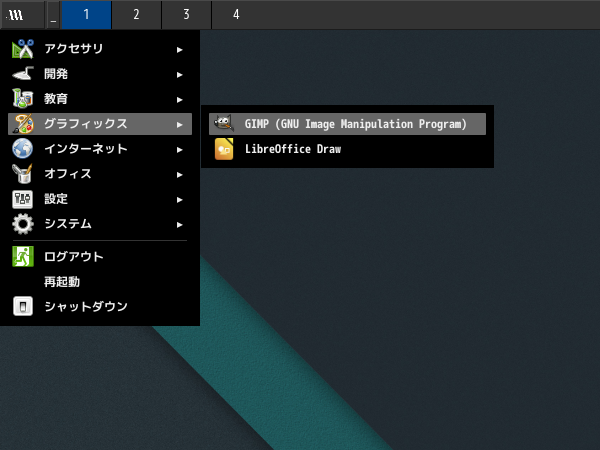
Task: Expand the 設定 submenu arrow
Action: pyautogui.click(x=179, y=200)
